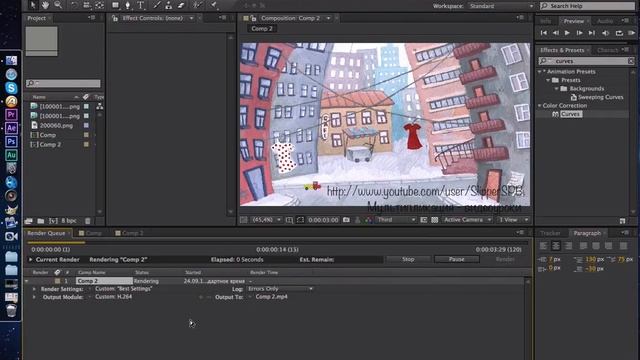Select the Unified Camera tool
The width and height of the screenshot is (640, 360).
click(87, 5)
